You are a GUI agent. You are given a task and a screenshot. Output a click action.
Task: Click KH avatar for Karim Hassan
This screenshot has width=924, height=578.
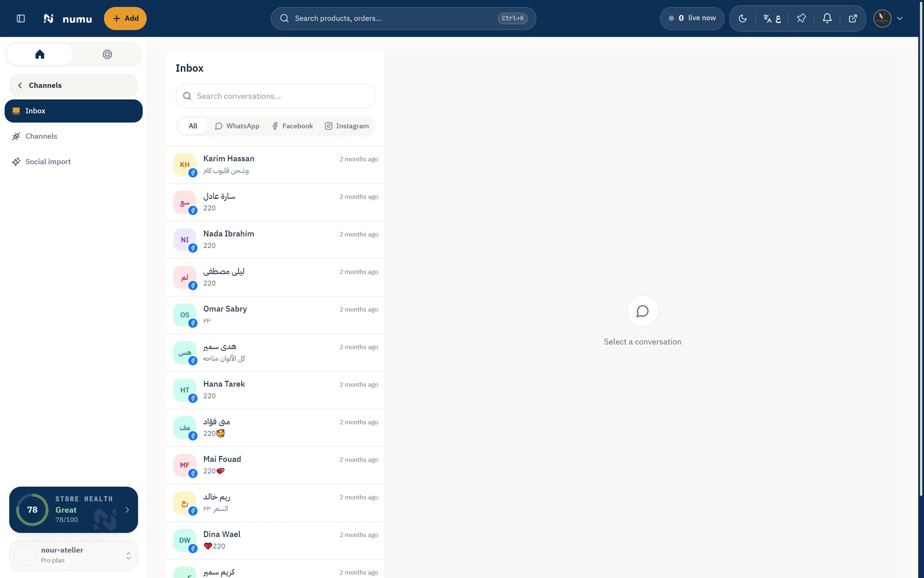185,165
